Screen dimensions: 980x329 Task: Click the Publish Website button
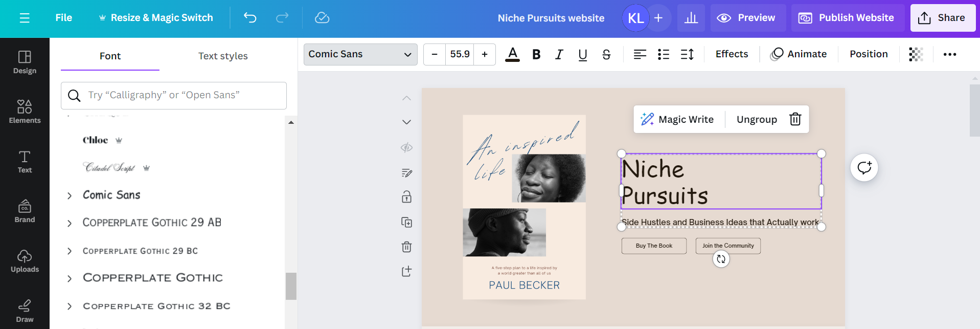pos(848,18)
